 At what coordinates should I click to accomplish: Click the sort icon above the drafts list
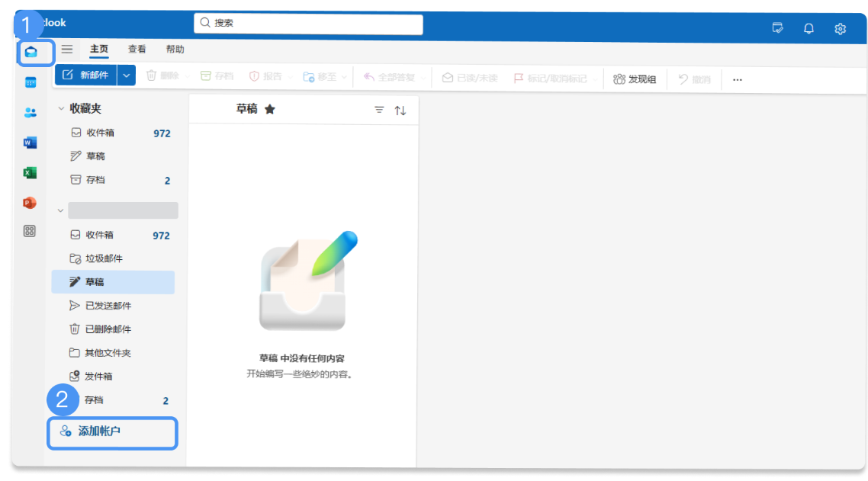pos(400,110)
